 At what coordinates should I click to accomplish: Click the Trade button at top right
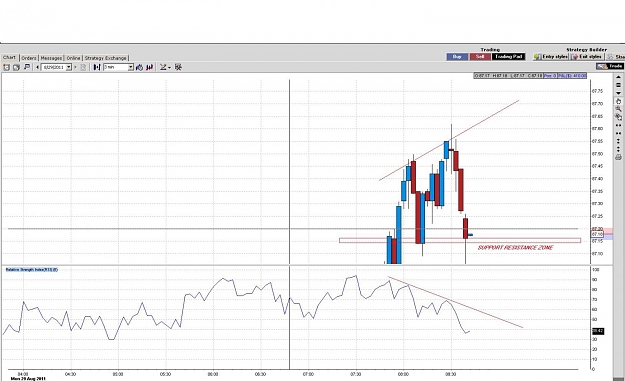(x=610, y=66)
